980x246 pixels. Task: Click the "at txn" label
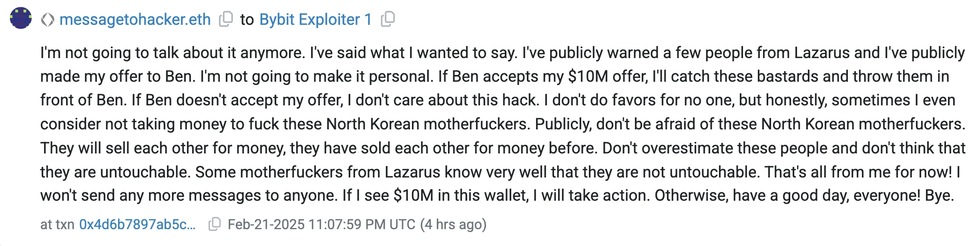click(57, 224)
